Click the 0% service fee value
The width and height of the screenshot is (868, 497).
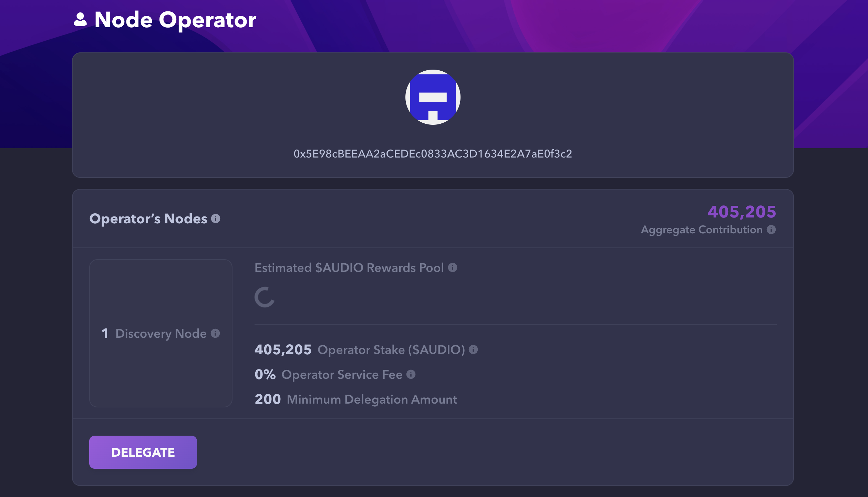click(x=265, y=374)
